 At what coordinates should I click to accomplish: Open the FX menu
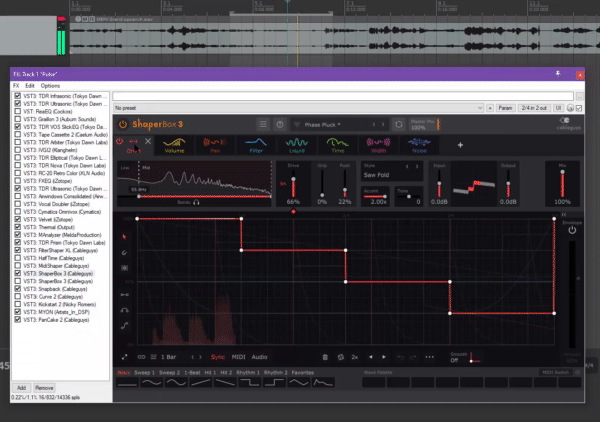[16, 86]
